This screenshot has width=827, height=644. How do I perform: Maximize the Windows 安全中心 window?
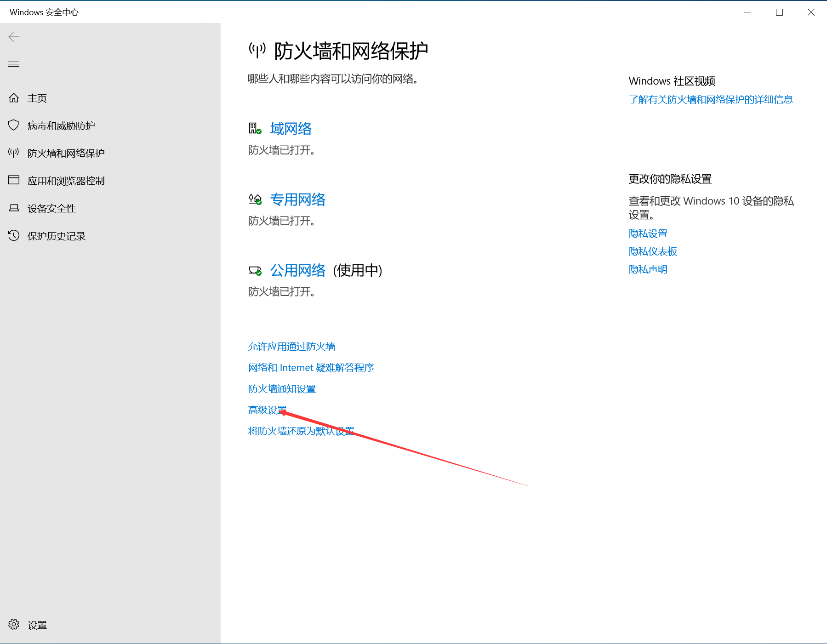779,12
